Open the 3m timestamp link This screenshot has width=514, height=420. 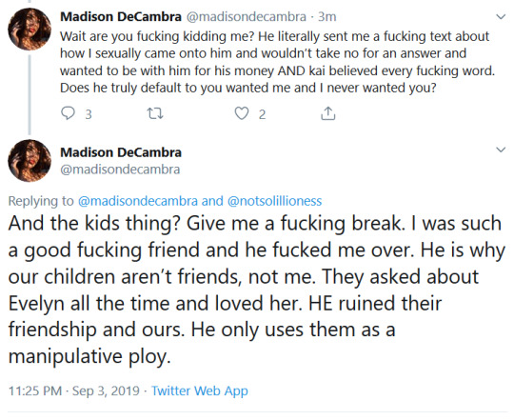(327, 17)
